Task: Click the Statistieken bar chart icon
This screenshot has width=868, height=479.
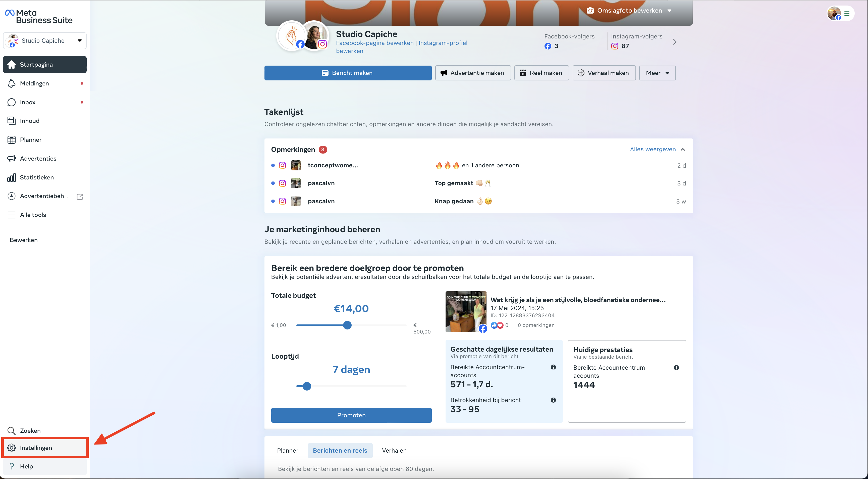Action: click(12, 177)
